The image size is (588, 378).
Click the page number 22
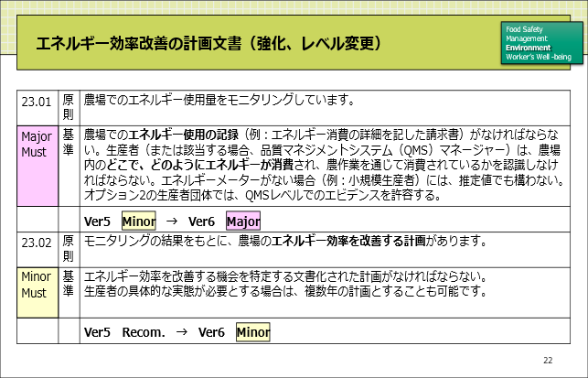click(548, 361)
